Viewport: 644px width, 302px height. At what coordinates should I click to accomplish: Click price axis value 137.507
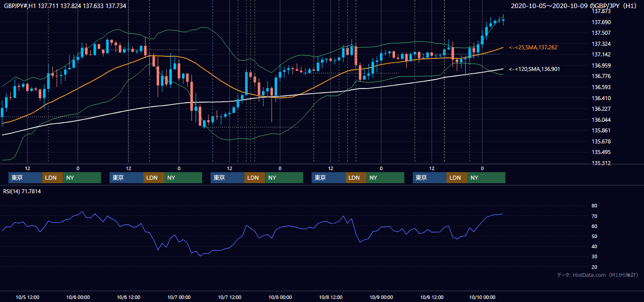point(601,33)
